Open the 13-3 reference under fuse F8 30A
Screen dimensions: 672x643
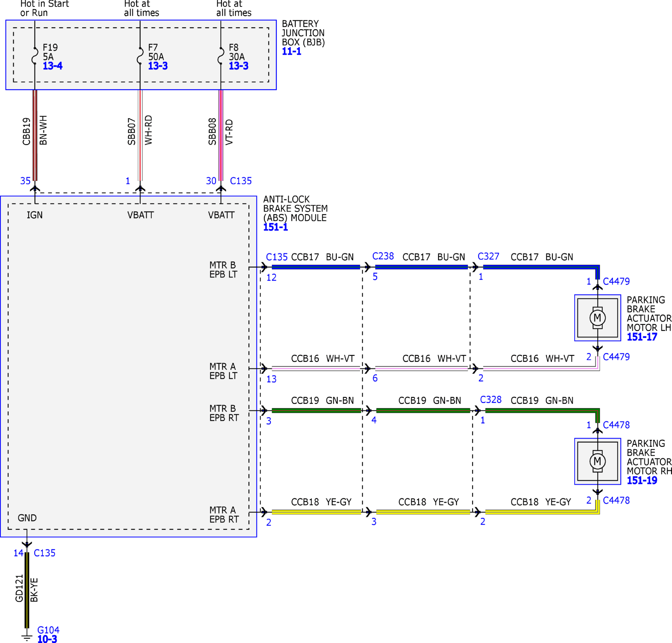click(239, 66)
